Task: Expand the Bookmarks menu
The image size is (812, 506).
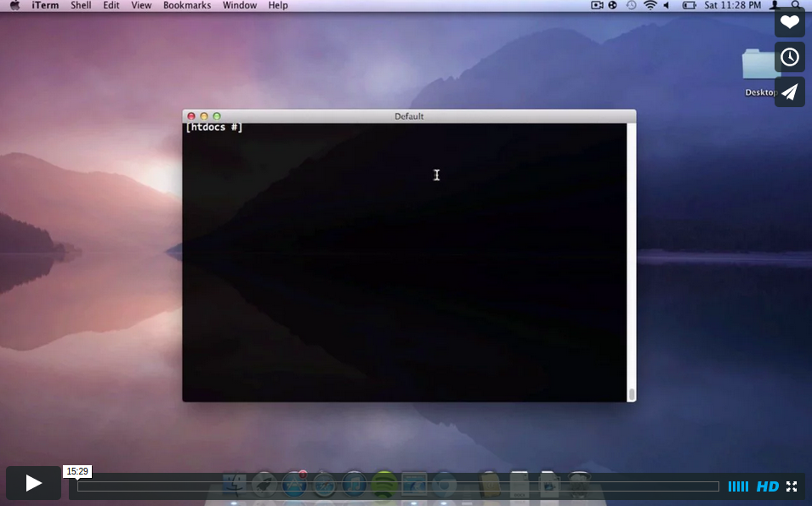Action: [x=186, y=5]
